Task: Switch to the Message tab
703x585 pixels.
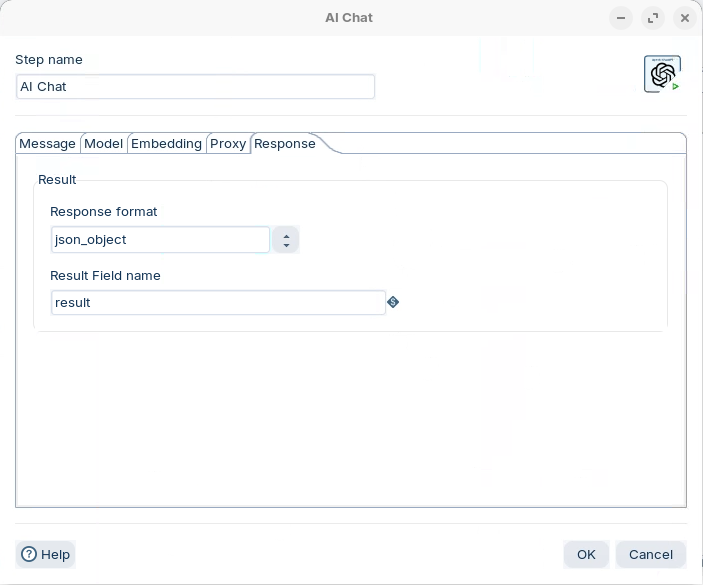Action: [47, 144]
